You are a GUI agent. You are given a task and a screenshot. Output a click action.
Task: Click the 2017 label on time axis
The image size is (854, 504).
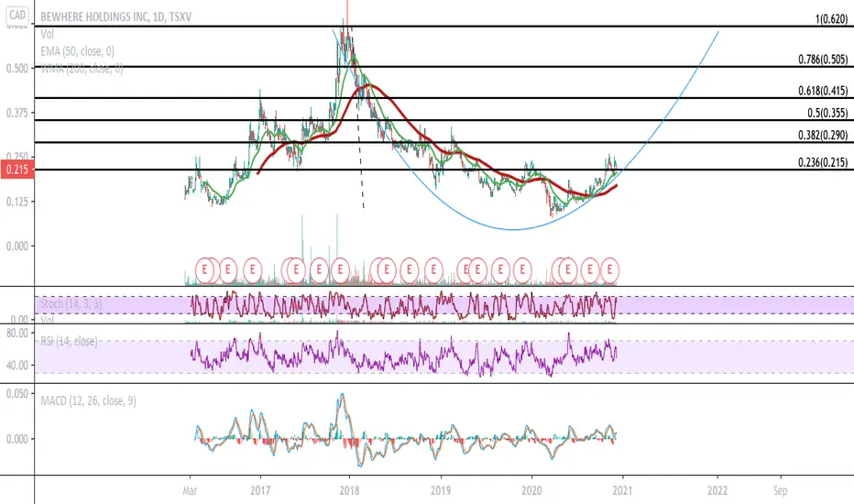[260, 490]
